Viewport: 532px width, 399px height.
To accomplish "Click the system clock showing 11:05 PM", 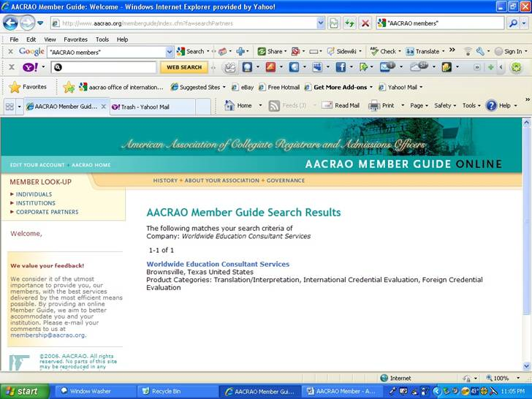I will pos(513,391).
